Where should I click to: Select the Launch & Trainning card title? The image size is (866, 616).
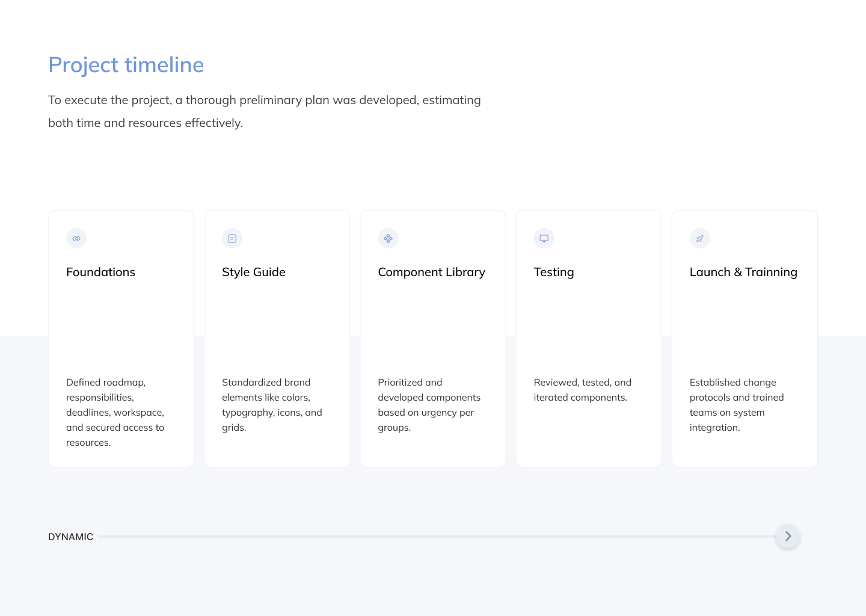coord(743,272)
